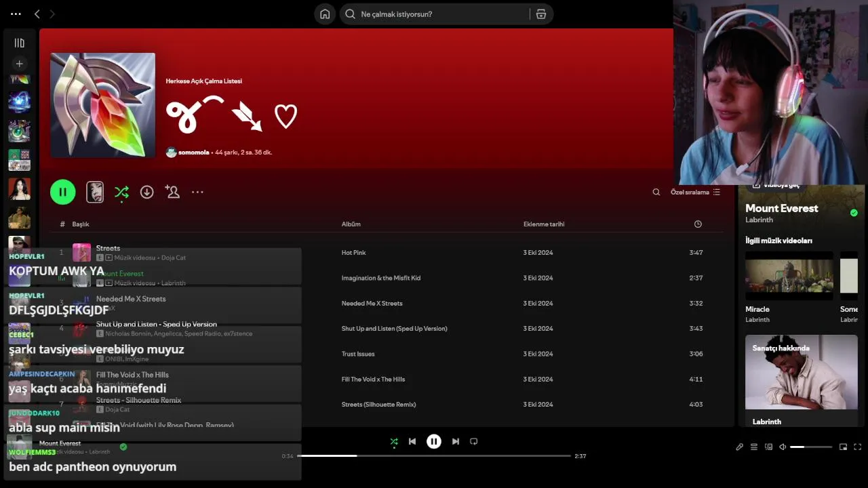Viewport: 868px width, 488px height.
Task: Sort by the Albüm column header
Action: [351, 224]
